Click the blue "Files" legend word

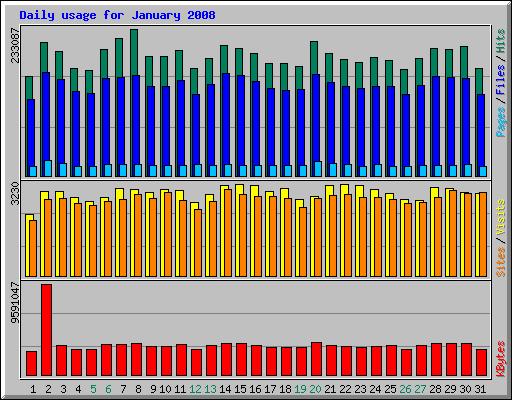pos(501,80)
